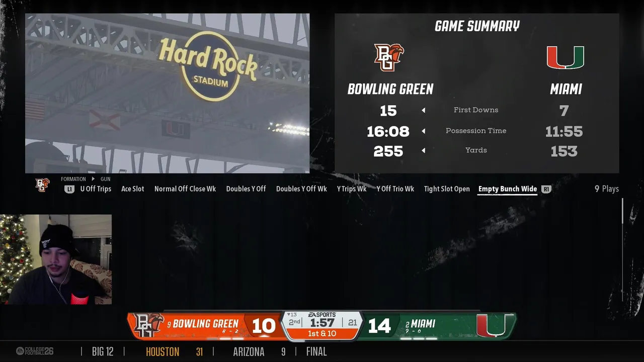Click the Miami U logo in Game Summary
This screenshot has height=362, width=644.
tap(566, 57)
